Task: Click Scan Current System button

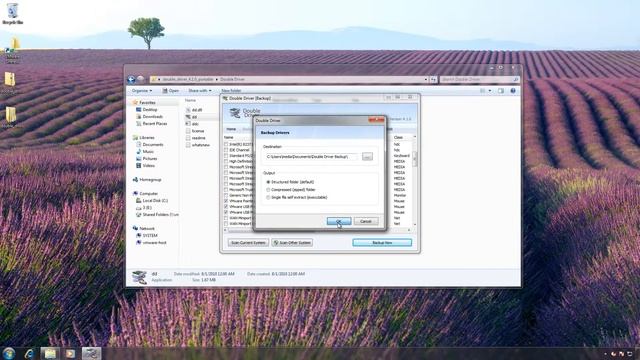Action: click(248, 242)
